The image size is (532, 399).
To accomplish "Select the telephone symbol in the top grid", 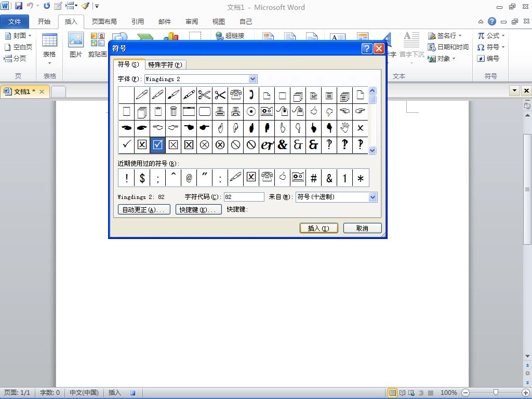I will (235, 95).
